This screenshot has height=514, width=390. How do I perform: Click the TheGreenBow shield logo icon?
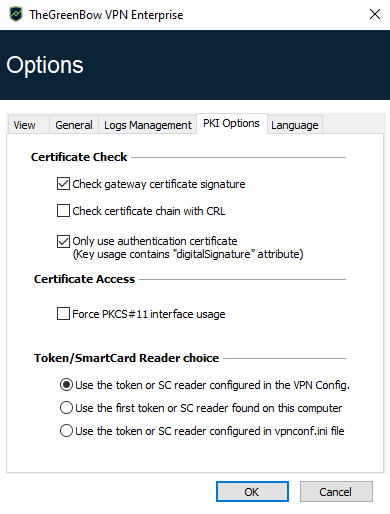(x=16, y=15)
